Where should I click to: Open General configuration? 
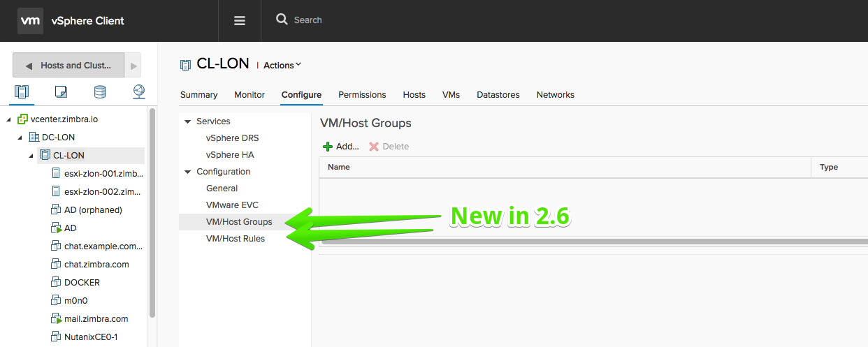point(222,189)
